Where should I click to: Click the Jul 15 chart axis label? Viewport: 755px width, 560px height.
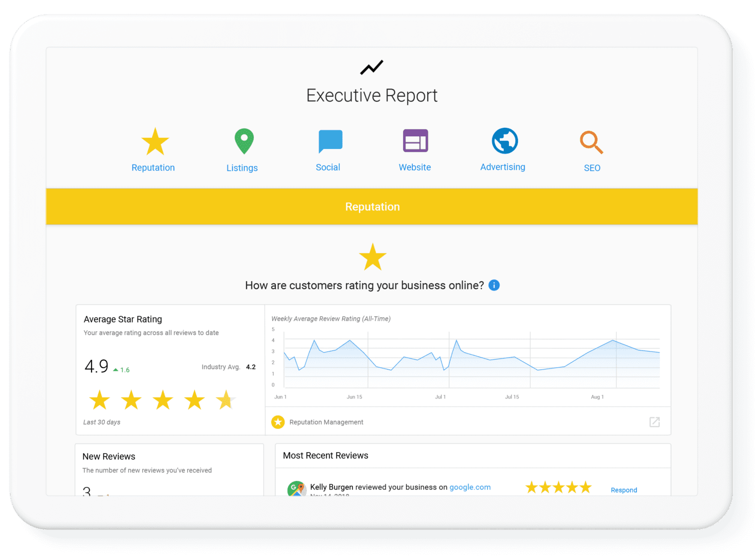[512, 397]
